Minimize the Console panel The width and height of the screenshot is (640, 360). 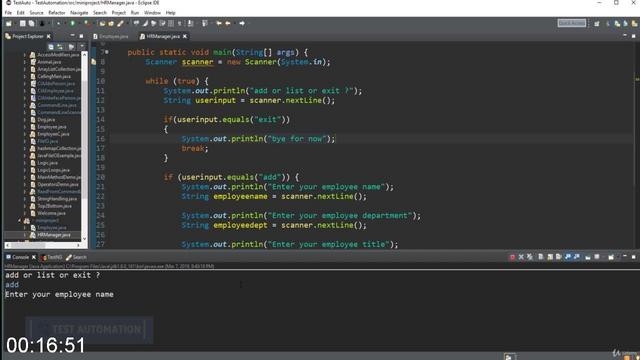[x=624, y=256]
